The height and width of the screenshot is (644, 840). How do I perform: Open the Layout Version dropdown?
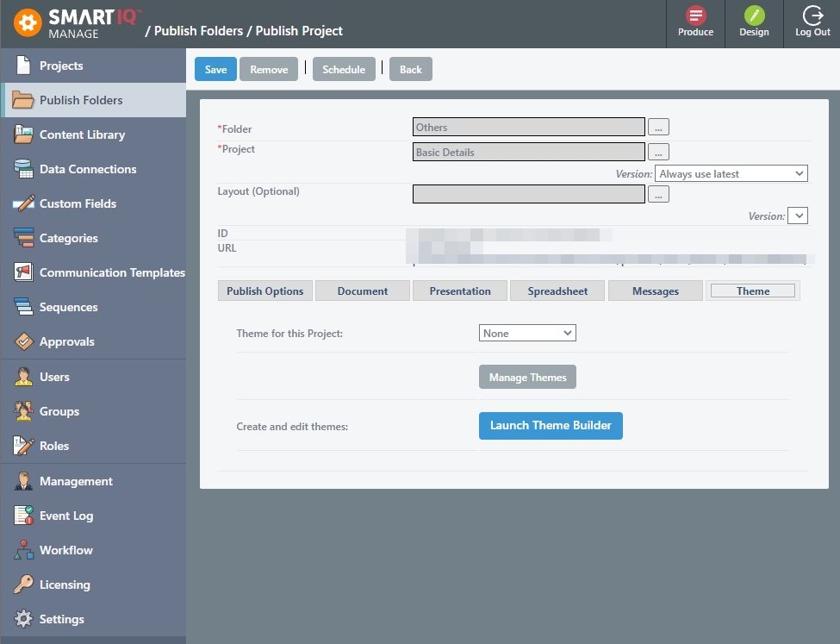click(x=798, y=216)
